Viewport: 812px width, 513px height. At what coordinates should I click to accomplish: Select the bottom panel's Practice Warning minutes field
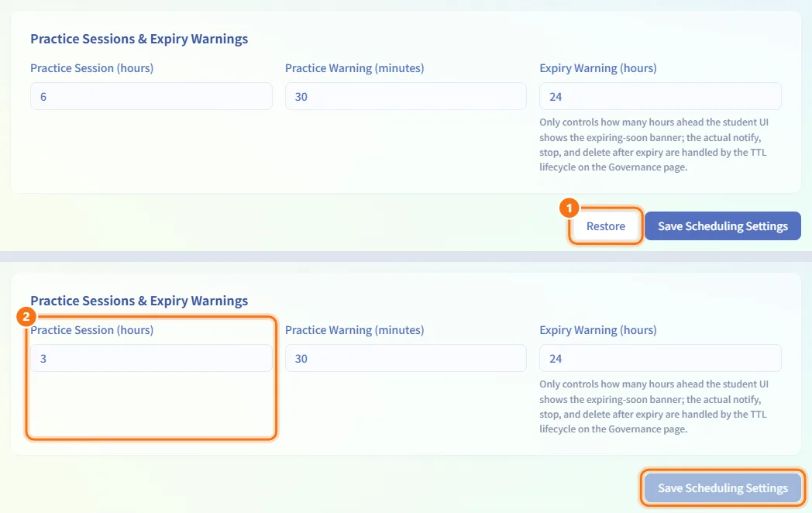pyautogui.click(x=405, y=358)
